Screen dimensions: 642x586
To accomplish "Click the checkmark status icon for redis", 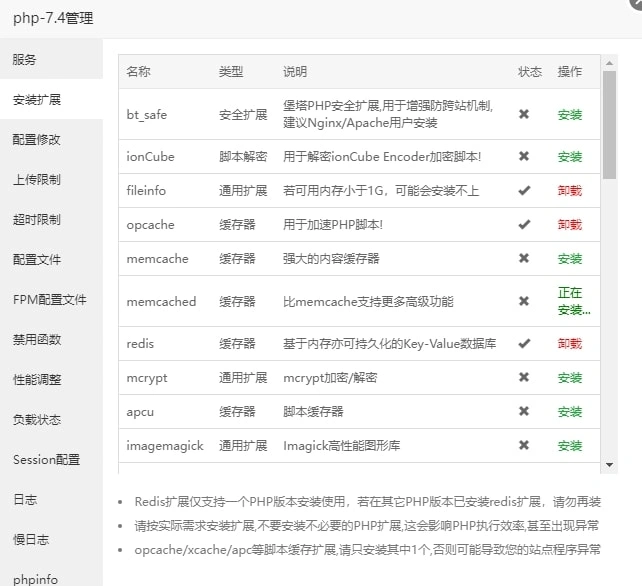I will [x=524, y=343].
